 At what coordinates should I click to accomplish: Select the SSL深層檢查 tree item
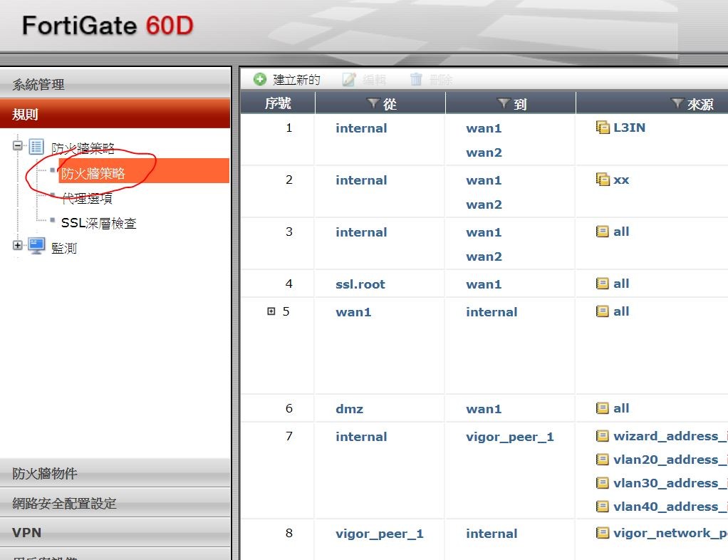98,223
